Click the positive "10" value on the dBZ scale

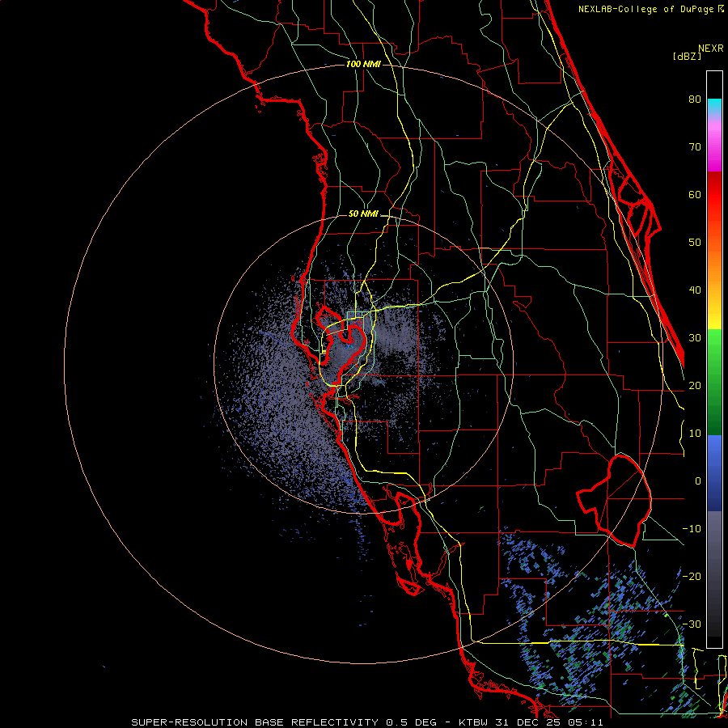(695, 434)
